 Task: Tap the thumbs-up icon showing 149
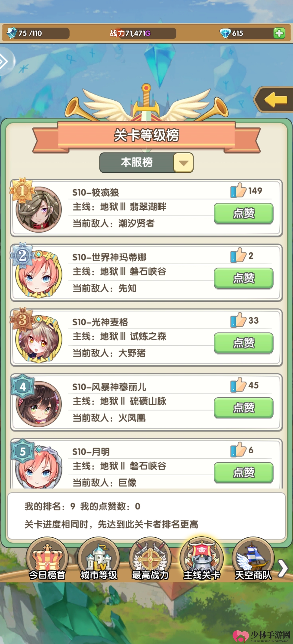238,190
